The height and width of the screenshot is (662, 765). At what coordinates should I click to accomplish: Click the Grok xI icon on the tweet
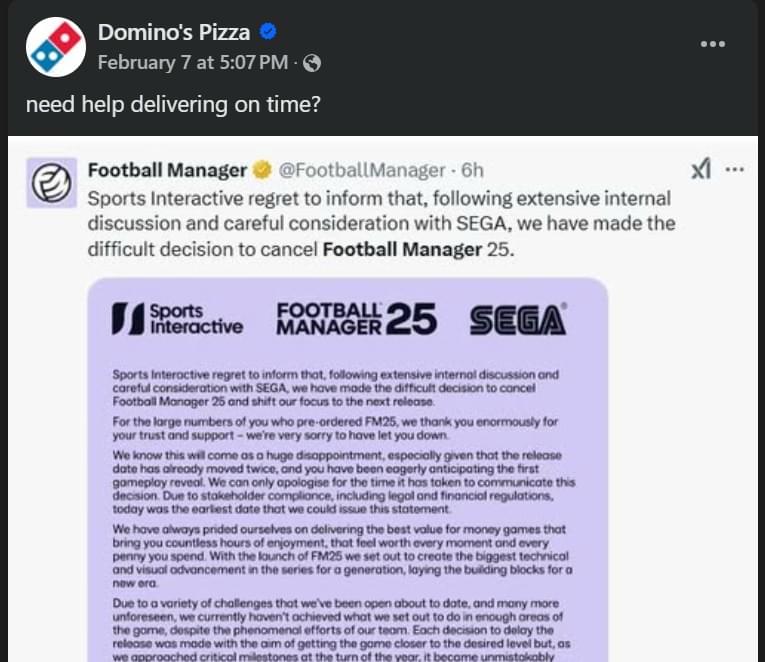coord(701,169)
